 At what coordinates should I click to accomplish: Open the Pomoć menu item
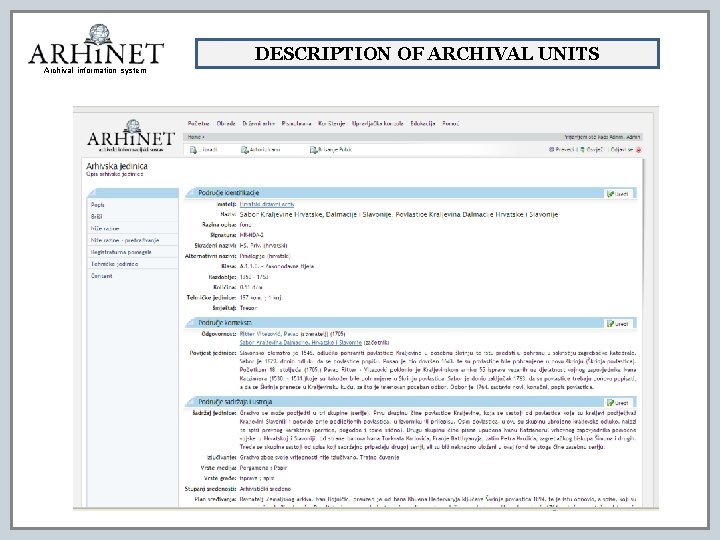(450, 124)
